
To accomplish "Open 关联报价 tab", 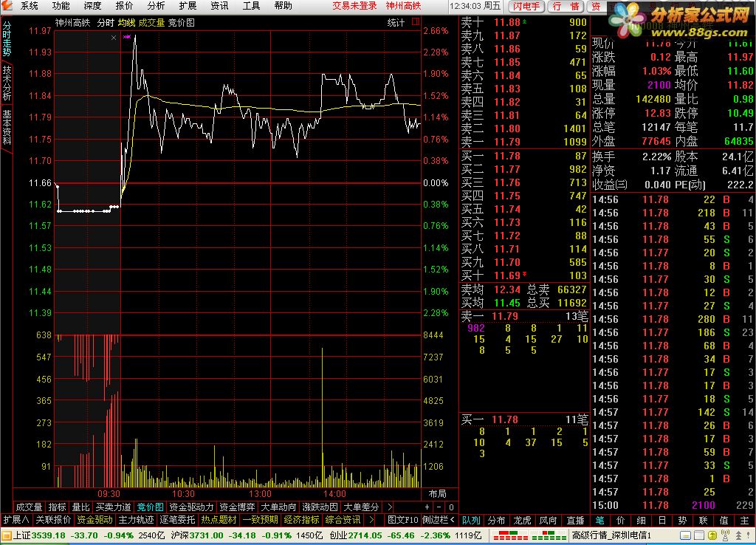I will (53, 520).
